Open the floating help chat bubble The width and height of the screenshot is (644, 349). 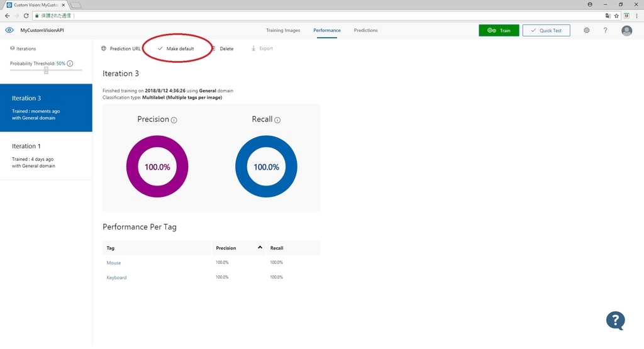tap(615, 320)
